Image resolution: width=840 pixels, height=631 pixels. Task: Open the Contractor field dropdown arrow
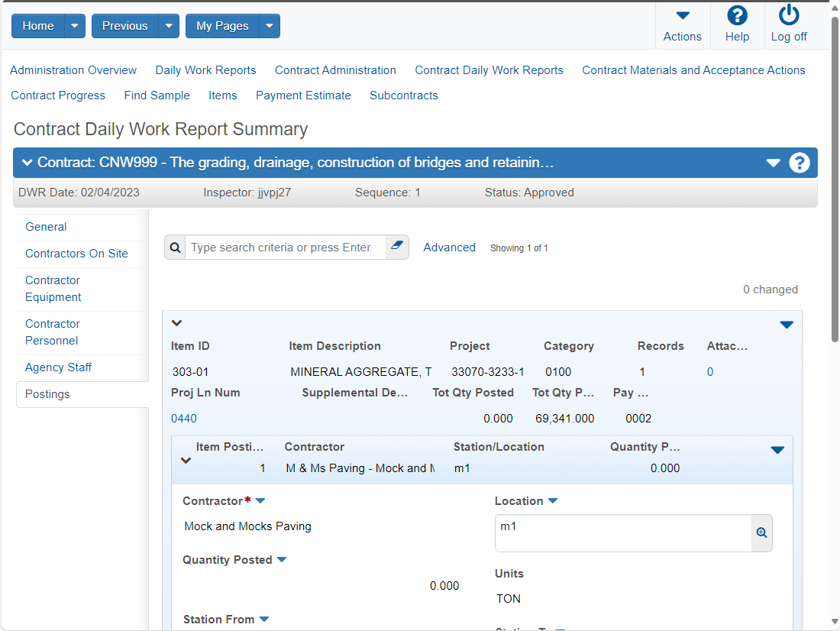(x=260, y=500)
